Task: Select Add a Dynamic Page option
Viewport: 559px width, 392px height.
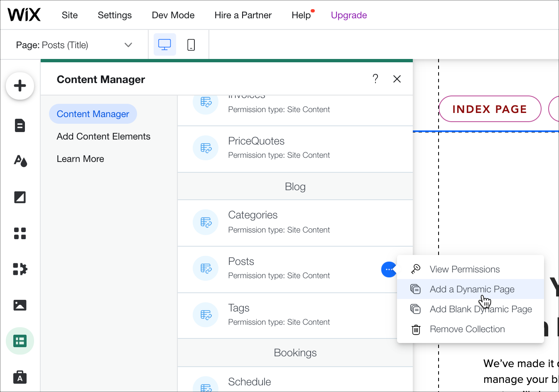Action: [472, 289]
